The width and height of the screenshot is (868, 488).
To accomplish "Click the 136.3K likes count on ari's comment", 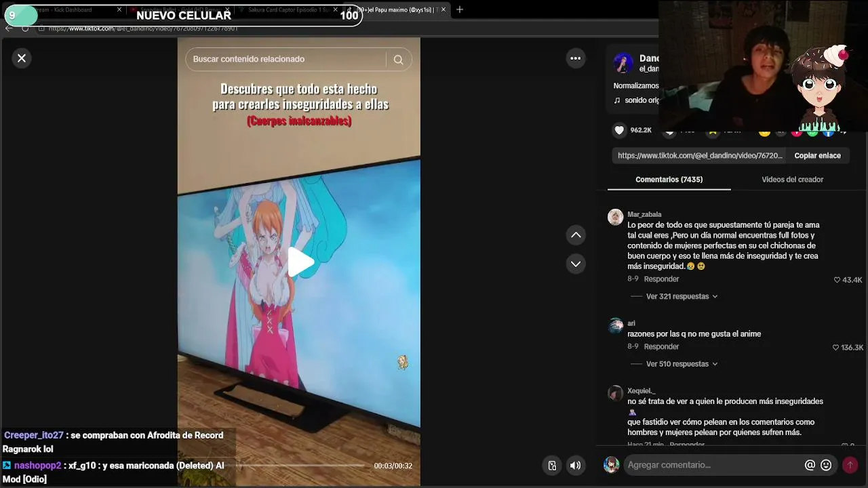I will click(x=852, y=348).
